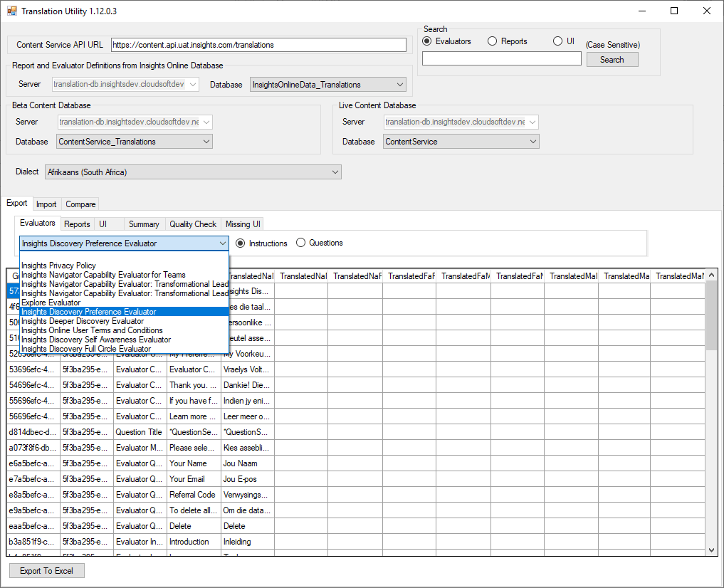Screen dimensions: 724x588
Task: Click the grid scrollbar up arrow
Action: click(x=711, y=275)
